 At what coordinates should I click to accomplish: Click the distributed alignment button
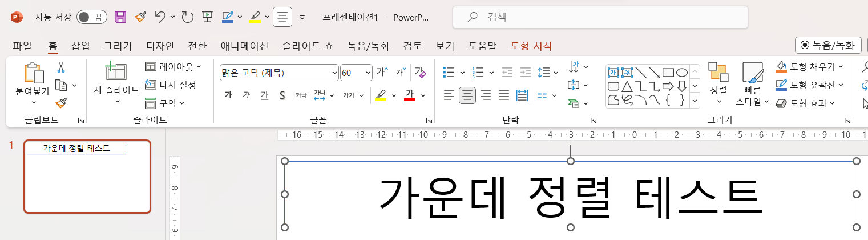tap(522, 95)
